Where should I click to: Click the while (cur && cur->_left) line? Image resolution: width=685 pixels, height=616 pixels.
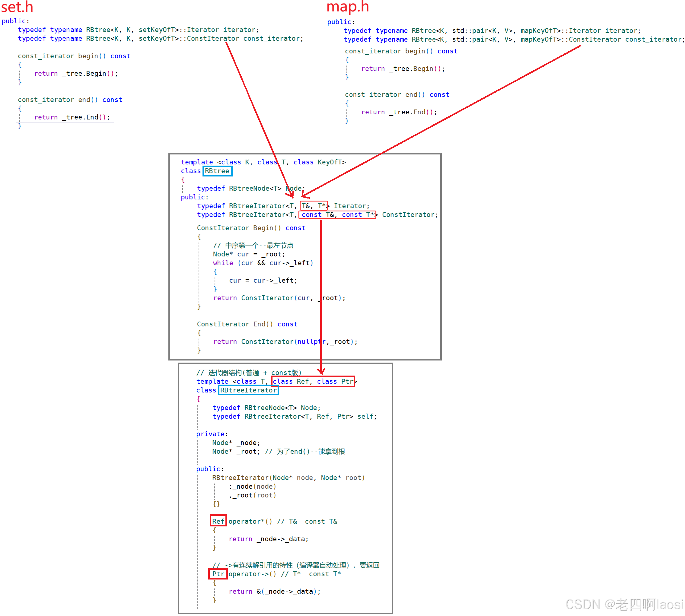[x=263, y=263]
